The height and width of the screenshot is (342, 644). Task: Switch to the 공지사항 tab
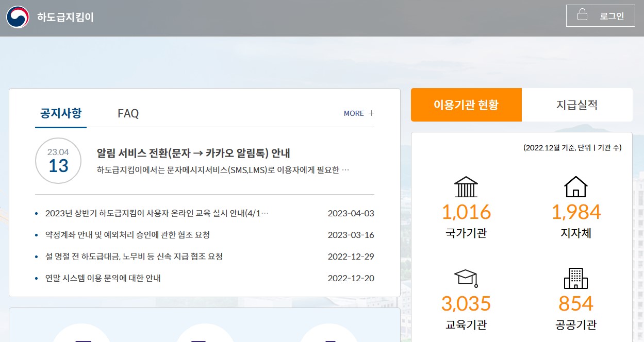point(61,113)
